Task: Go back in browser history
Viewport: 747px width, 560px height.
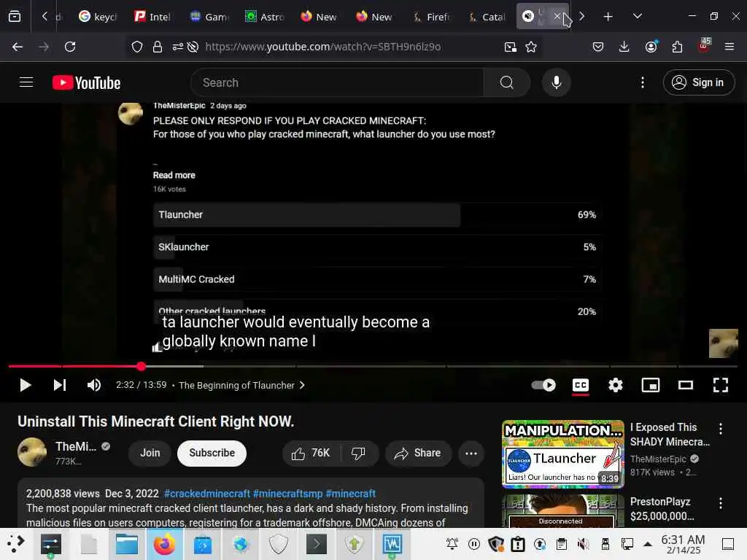Action: (x=18, y=47)
